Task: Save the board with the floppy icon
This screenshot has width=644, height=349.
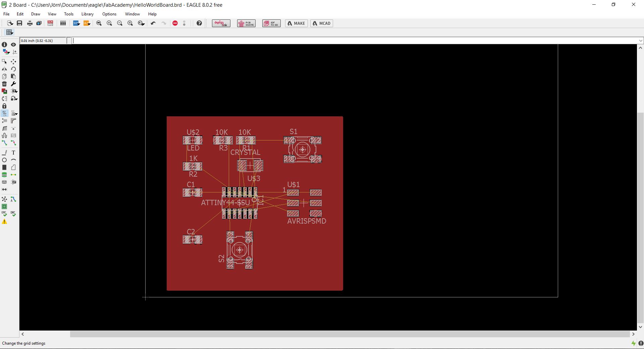Action: tap(19, 23)
